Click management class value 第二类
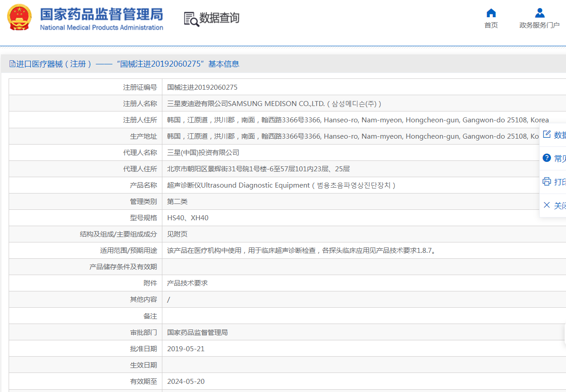Image resolution: width=566 pixels, height=392 pixels. [x=177, y=202]
